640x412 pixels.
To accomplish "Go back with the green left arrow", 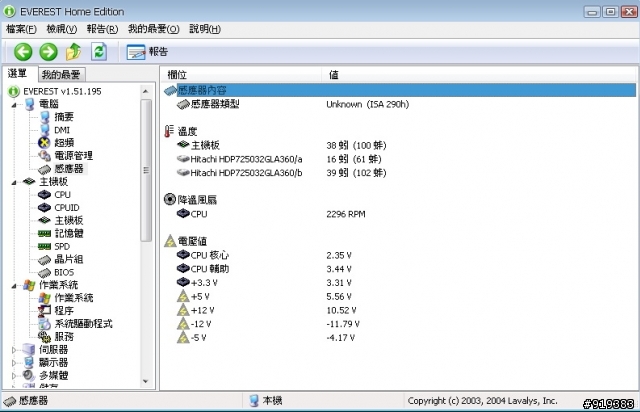I will [23, 52].
